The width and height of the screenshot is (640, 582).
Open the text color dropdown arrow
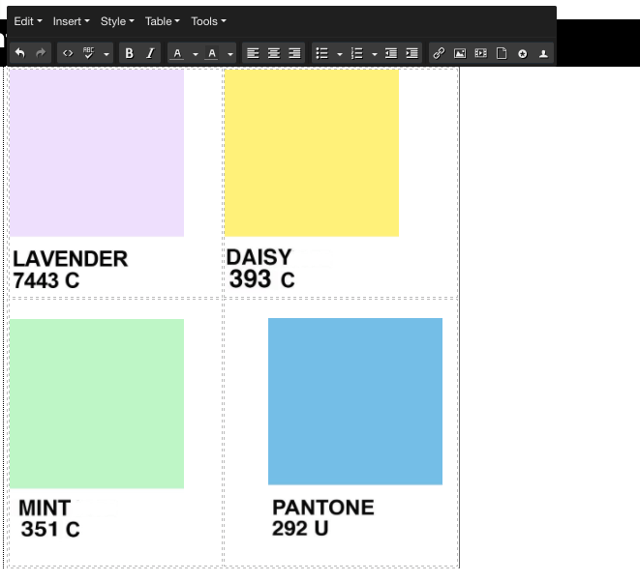coord(195,53)
